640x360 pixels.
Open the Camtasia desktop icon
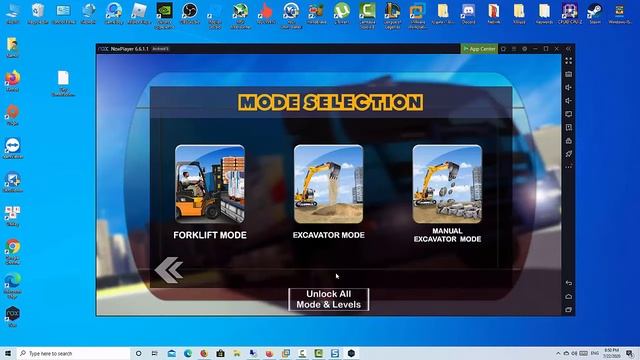point(367,16)
